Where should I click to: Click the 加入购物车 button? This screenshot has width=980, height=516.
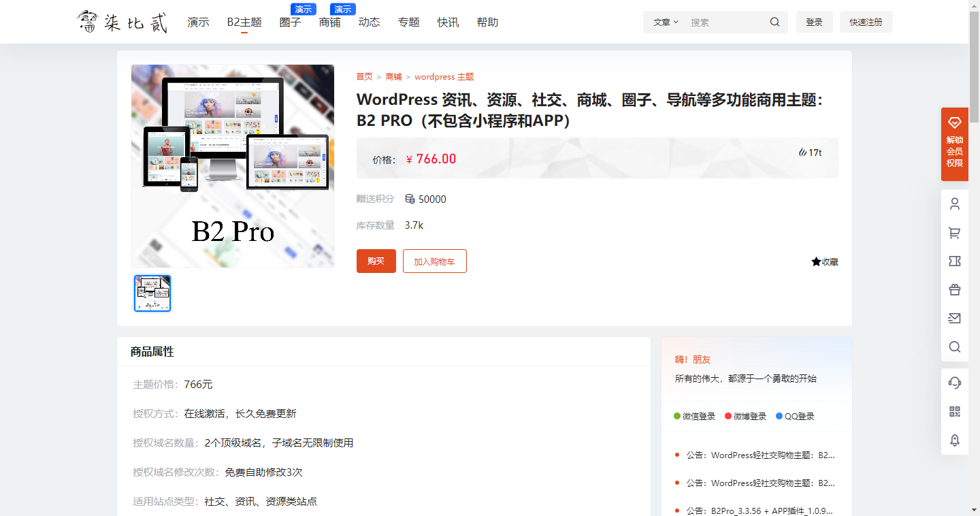pyautogui.click(x=435, y=261)
